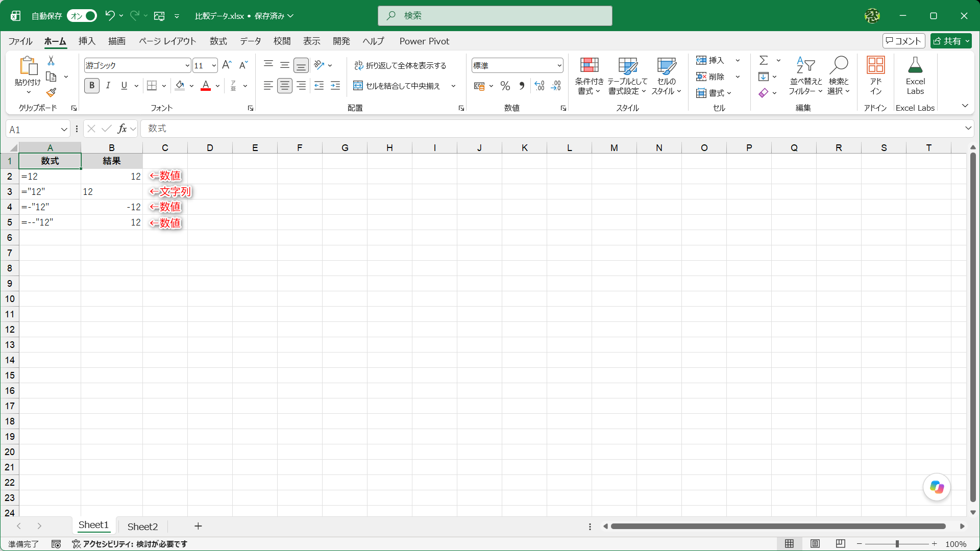The height and width of the screenshot is (551, 980).
Task: Toggle the AutoSave (自動保存) switch
Action: pyautogui.click(x=82, y=16)
